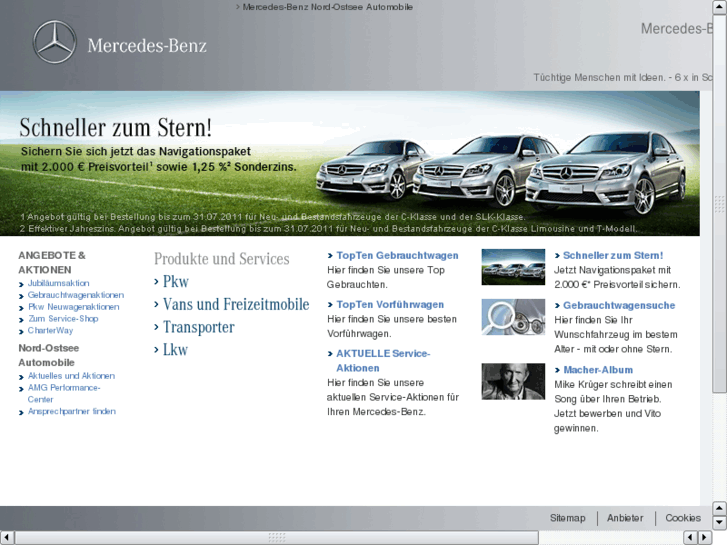The height and width of the screenshot is (545, 727).
Task: Open the Macher-Album link
Action: (x=598, y=370)
